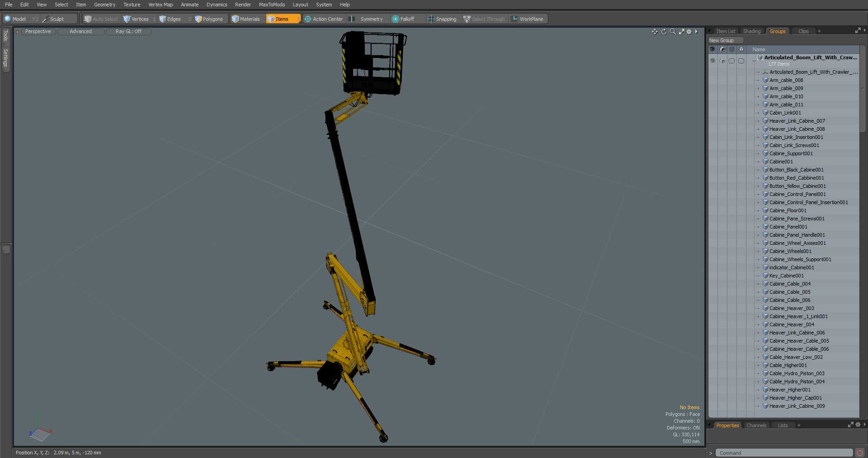Open the Vertex Map menu
The width and height of the screenshot is (868, 458).
(160, 5)
